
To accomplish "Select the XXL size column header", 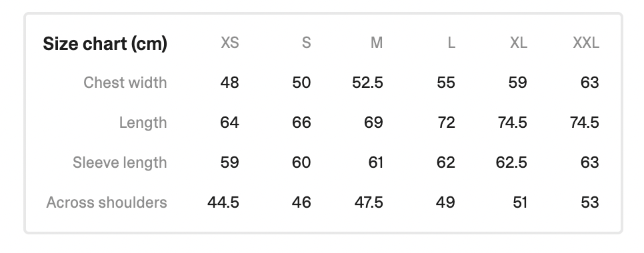I will coord(586,43).
